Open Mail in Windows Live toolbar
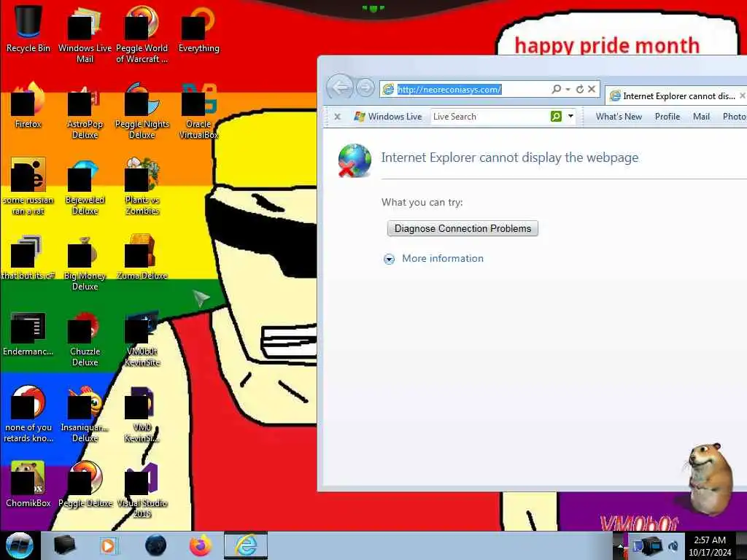Image resolution: width=747 pixels, height=560 pixels. (x=701, y=117)
